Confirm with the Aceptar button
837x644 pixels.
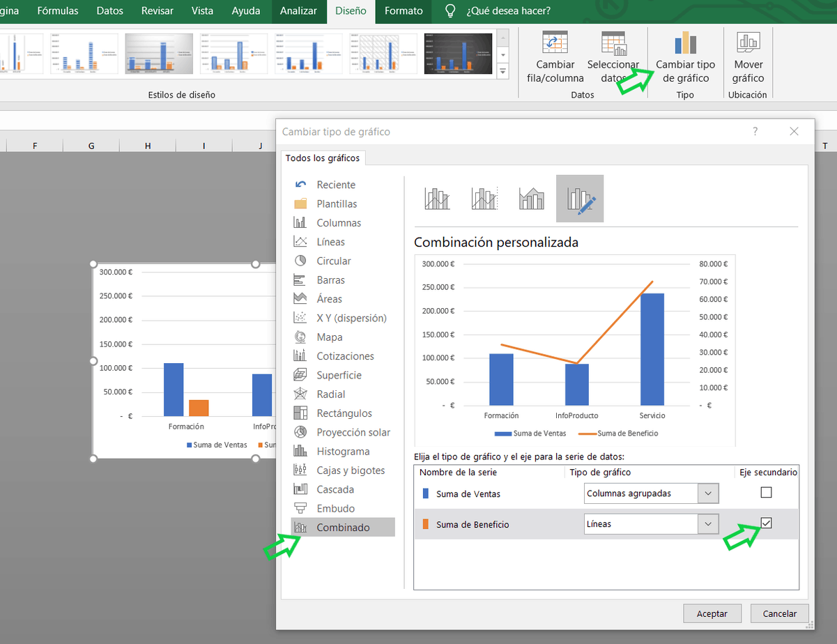(712, 613)
